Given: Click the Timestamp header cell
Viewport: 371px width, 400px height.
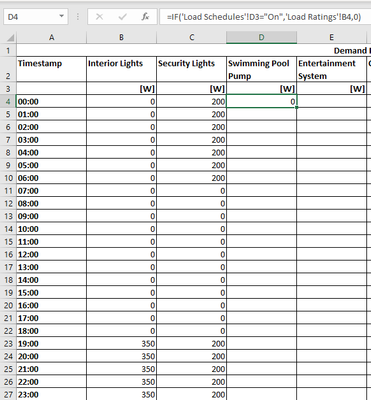Looking at the screenshot, I should [51, 69].
